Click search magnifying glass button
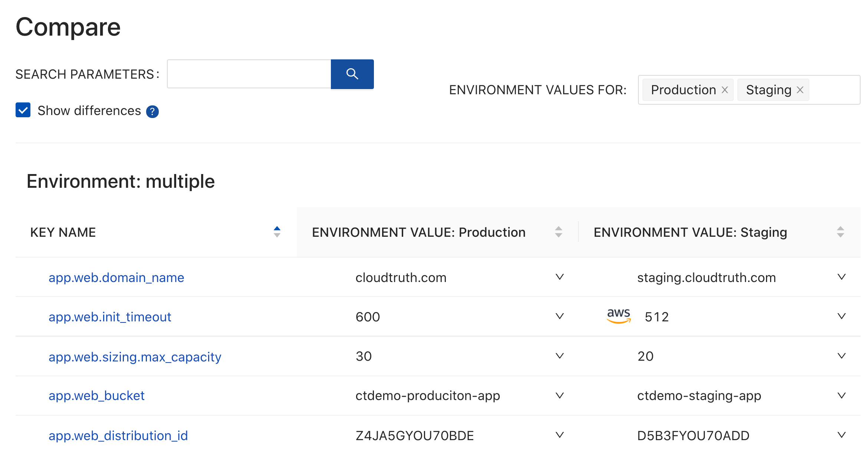This screenshot has height=452, width=868. pos(352,73)
